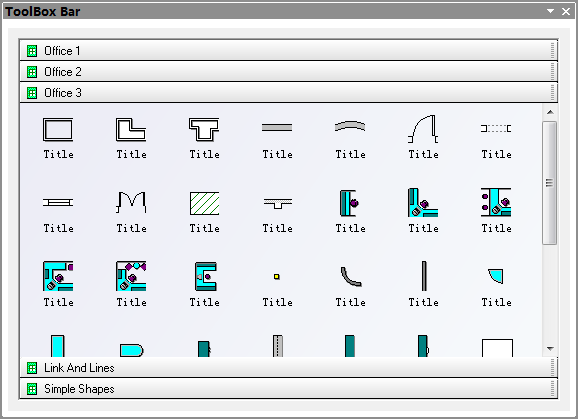Screen dimensions: 578x419
Task: Expand the Office 1 category
Action: click(x=289, y=50)
